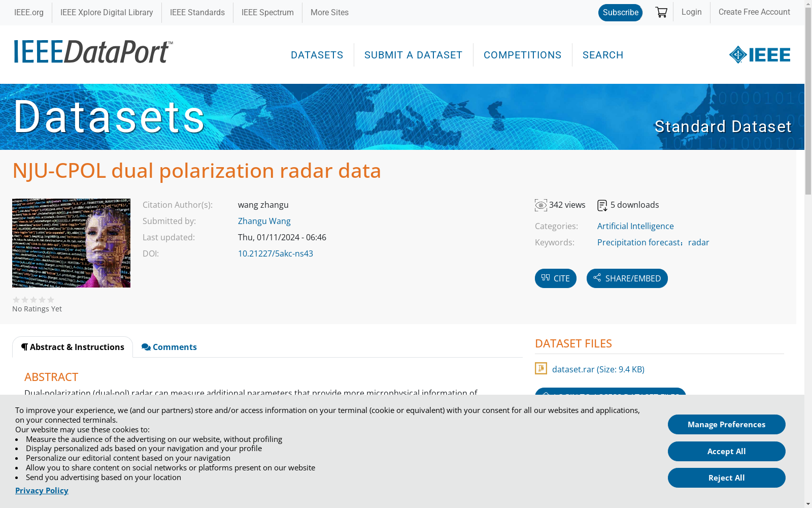The height and width of the screenshot is (508, 812).
Task: Click the IEEE logo at top right
Action: (760, 54)
